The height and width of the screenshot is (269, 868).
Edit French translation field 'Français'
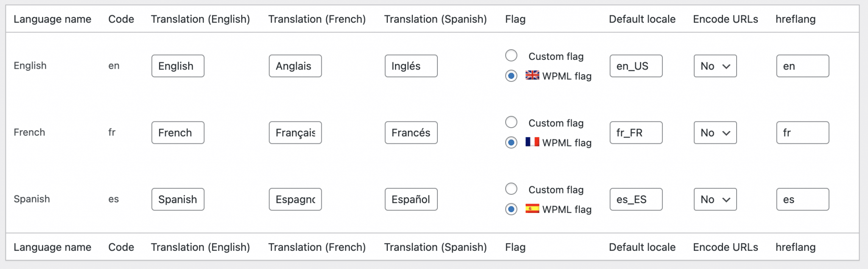295,132
